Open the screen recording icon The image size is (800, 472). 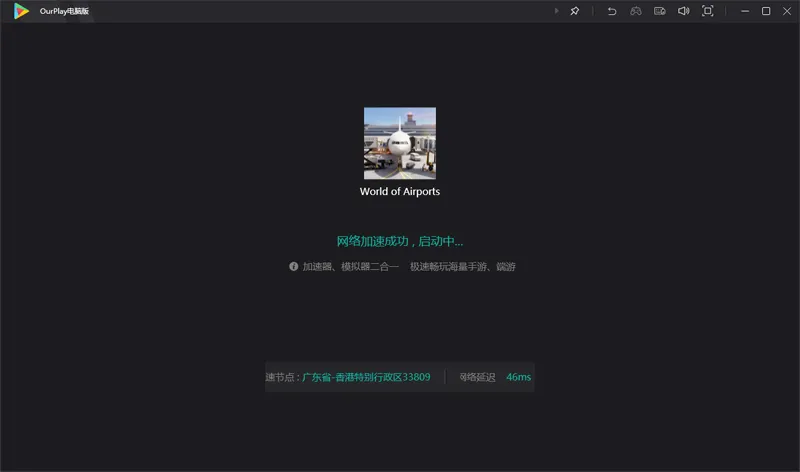[660, 11]
